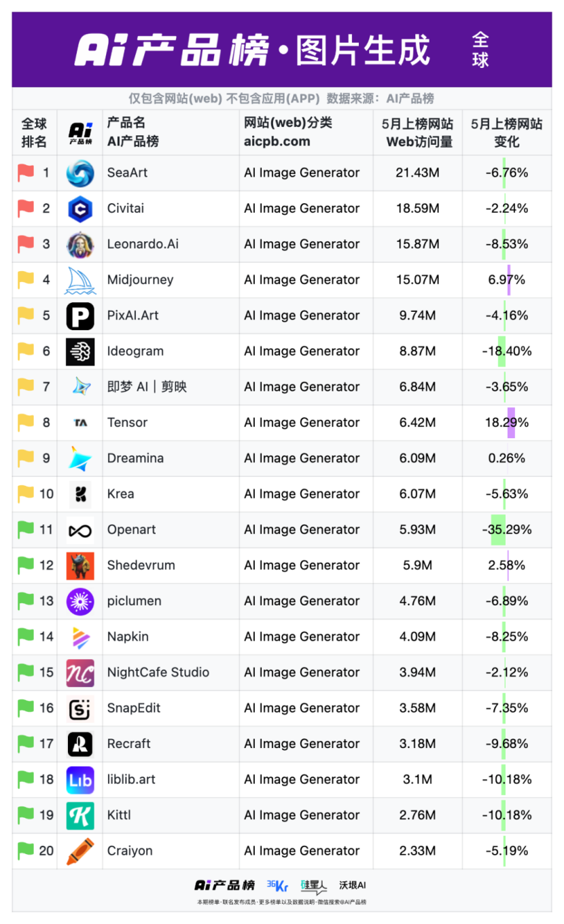
Task: Click the SeaArt swirl logo icon
Action: coord(80,173)
